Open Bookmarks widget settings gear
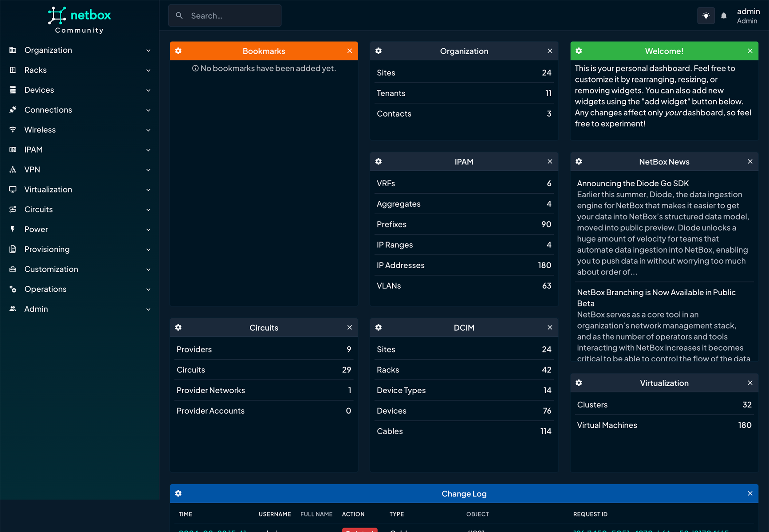 178,51
